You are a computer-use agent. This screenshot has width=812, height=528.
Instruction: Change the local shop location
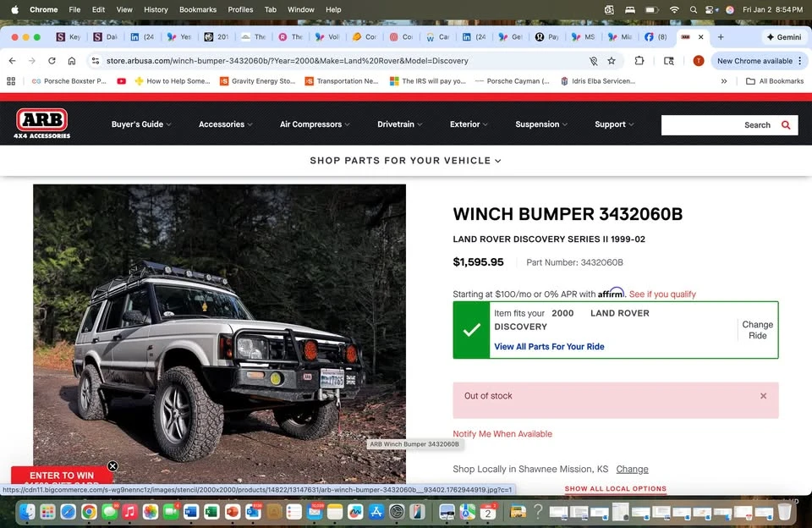pos(632,469)
